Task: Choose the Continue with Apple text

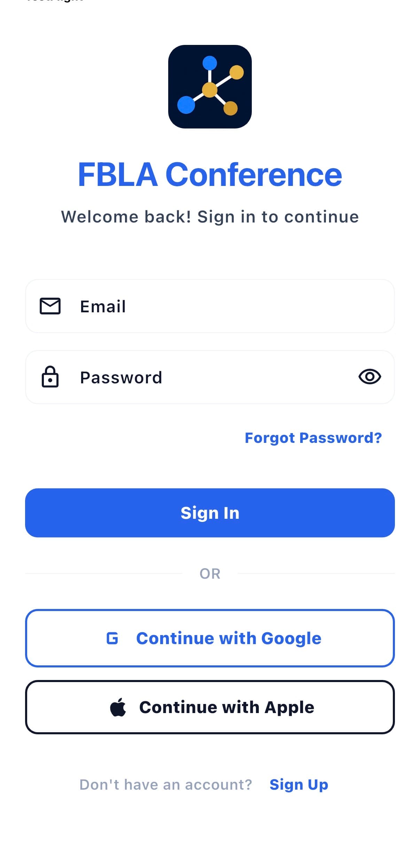Action: (227, 707)
